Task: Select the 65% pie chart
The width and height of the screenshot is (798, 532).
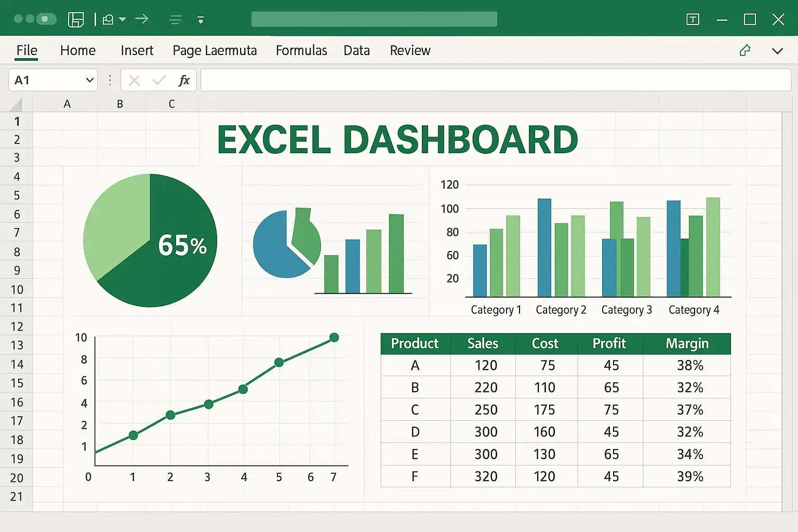Action: tap(150, 241)
